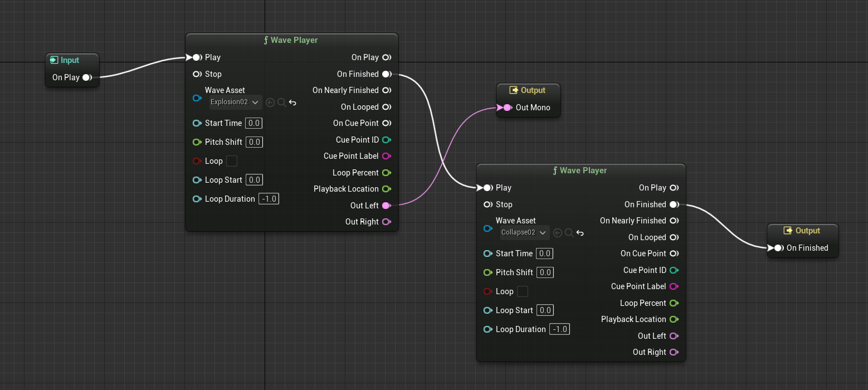Toggle Loop checkbox in the Collapse02 Wave Player

[x=523, y=291]
